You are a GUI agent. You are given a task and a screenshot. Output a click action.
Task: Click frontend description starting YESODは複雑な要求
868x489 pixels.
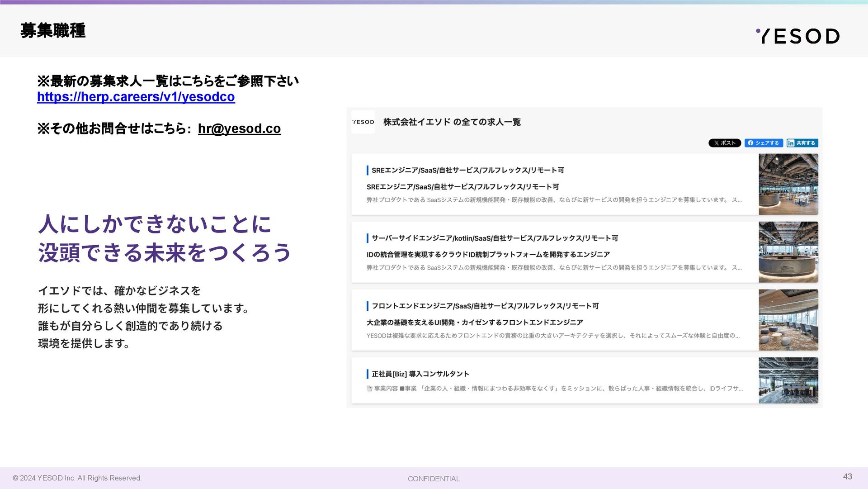point(553,336)
